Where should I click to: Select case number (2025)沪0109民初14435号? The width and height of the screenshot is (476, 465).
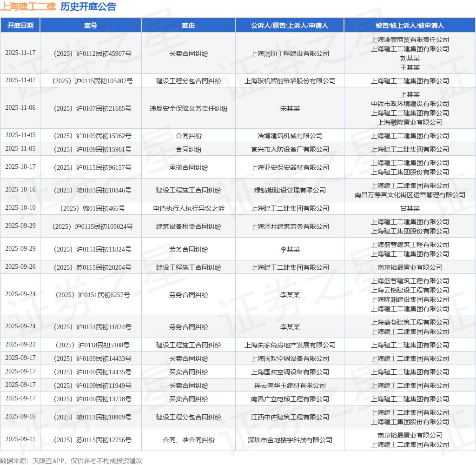point(93,372)
